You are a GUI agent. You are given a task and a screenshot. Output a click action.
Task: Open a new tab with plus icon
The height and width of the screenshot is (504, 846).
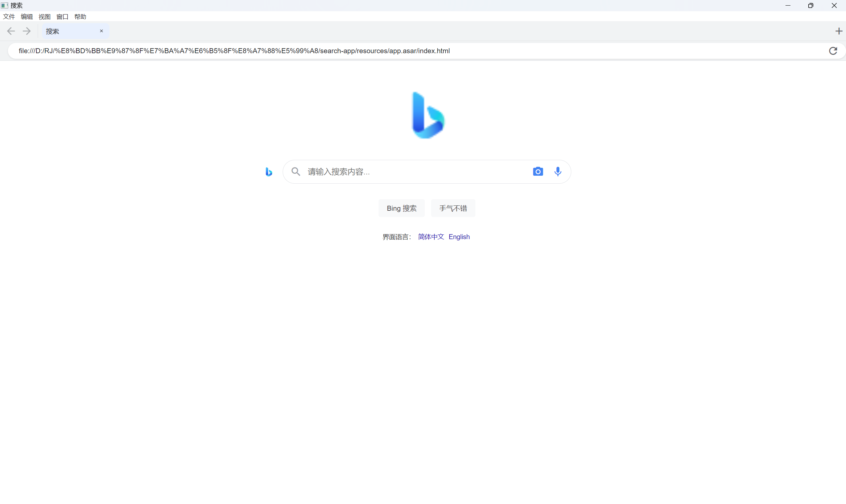(x=838, y=31)
